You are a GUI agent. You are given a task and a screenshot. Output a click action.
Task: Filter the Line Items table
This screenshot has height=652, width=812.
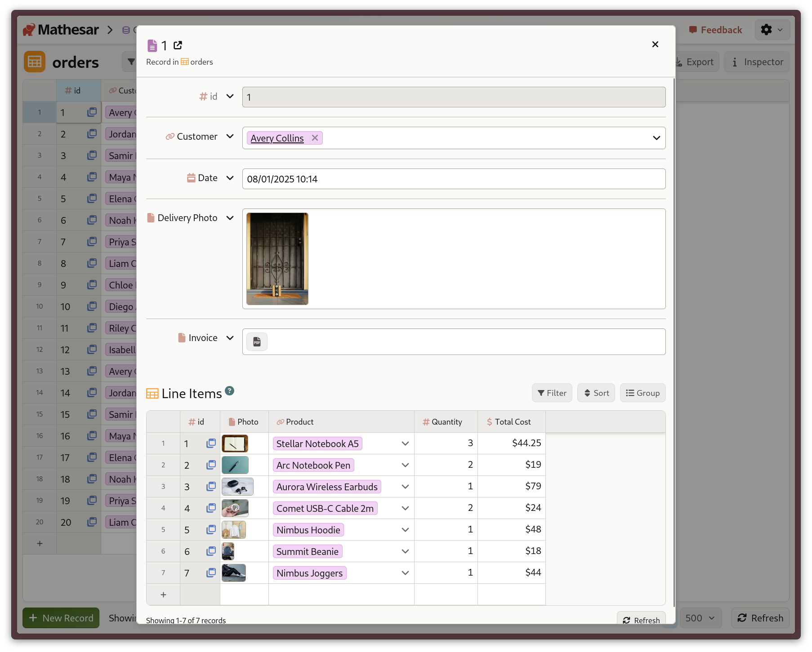click(552, 393)
